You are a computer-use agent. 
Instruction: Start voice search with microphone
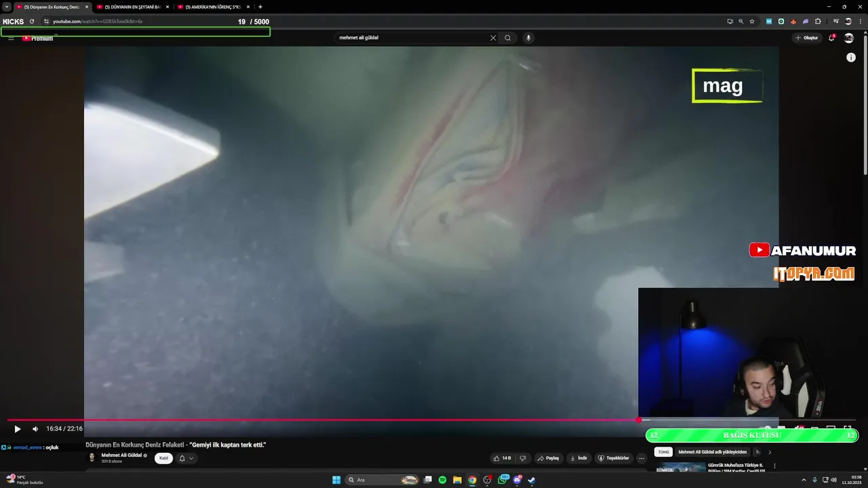[528, 38]
